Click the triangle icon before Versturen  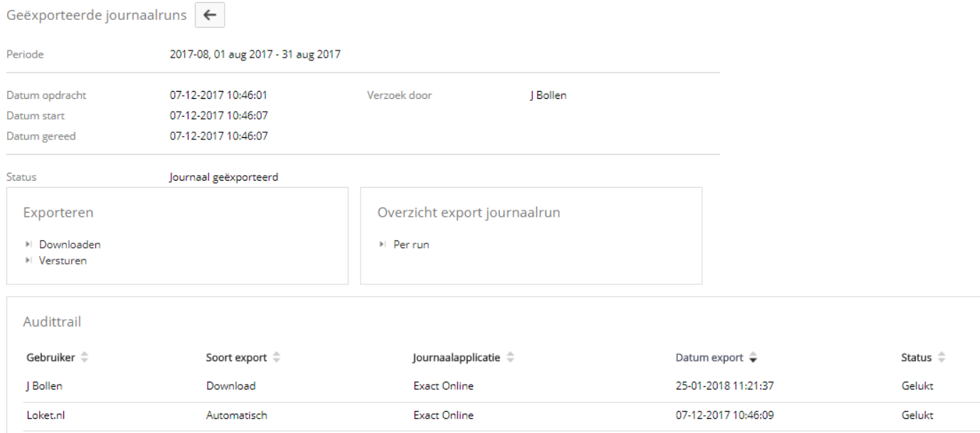28,261
